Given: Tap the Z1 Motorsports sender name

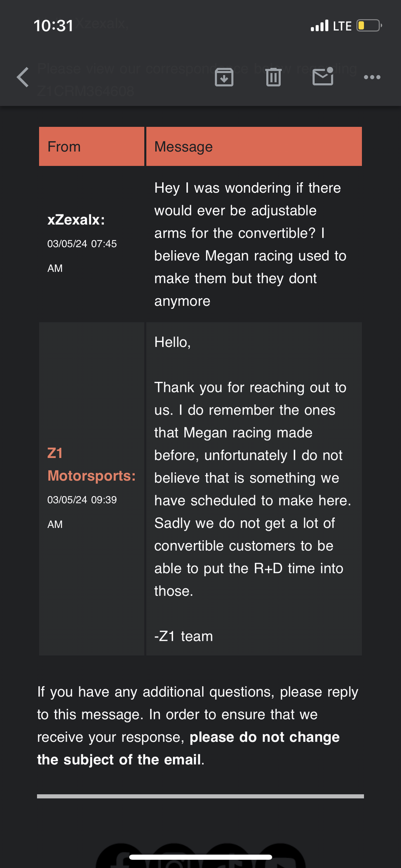Looking at the screenshot, I should coord(91,465).
